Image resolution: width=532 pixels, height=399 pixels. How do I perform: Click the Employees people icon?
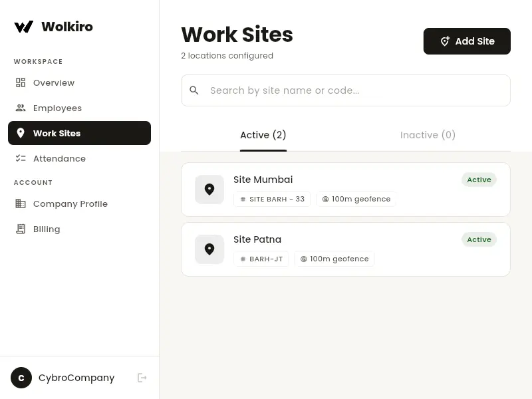(x=21, y=108)
